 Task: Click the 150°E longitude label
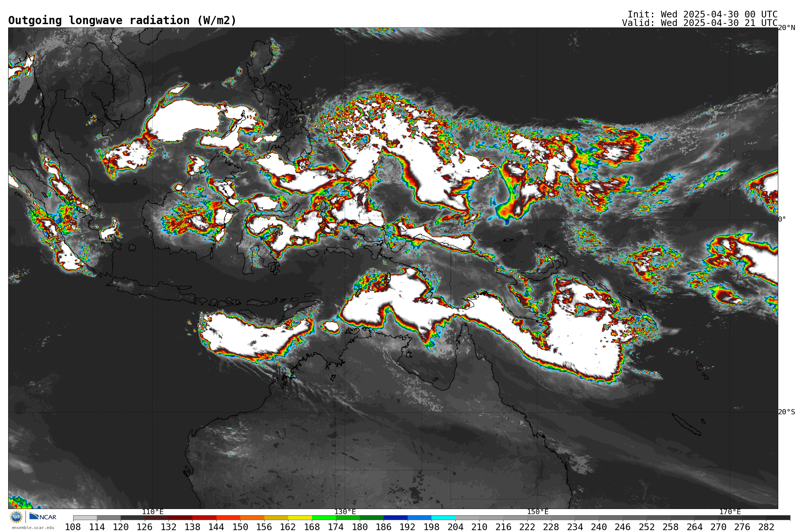pyautogui.click(x=538, y=512)
